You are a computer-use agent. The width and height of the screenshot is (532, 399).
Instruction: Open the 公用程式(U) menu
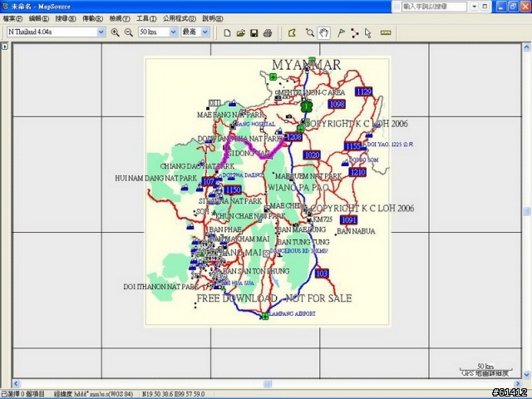point(180,18)
